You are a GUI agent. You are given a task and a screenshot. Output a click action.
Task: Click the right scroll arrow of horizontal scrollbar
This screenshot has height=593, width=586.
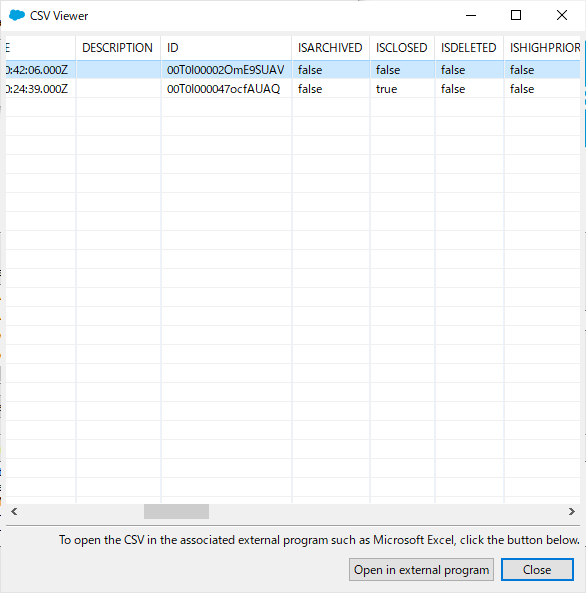(x=572, y=512)
